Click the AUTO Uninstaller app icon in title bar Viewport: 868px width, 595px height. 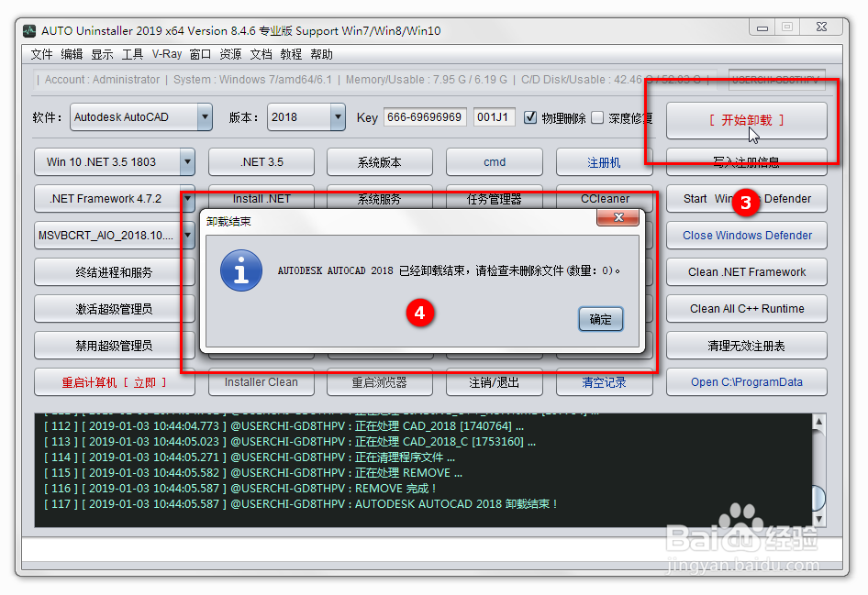[29, 31]
